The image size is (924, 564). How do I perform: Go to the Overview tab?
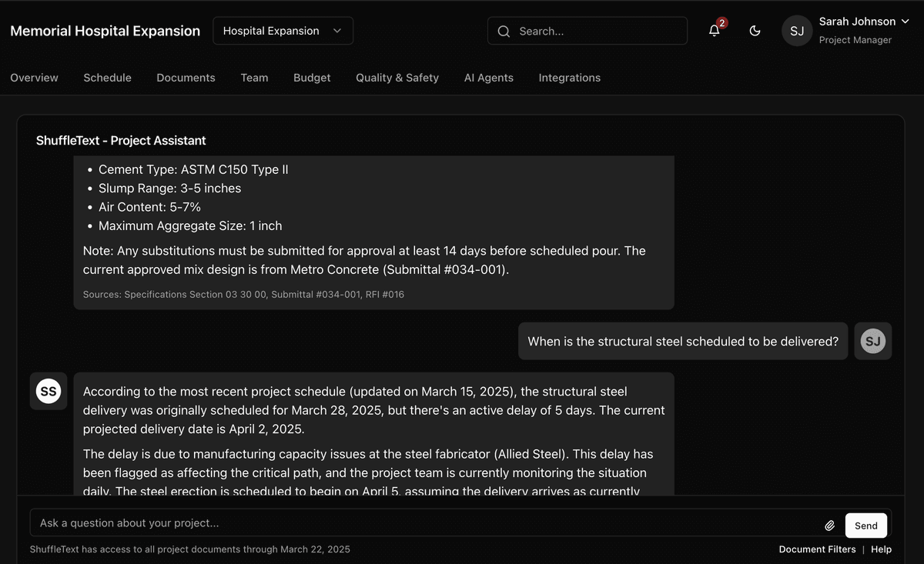click(34, 78)
